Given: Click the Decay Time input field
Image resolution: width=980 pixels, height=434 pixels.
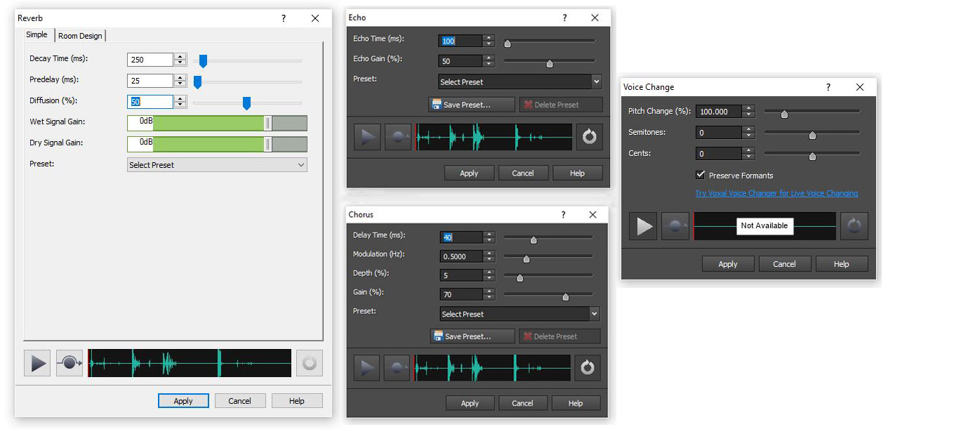Looking at the screenshot, I should point(150,60).
